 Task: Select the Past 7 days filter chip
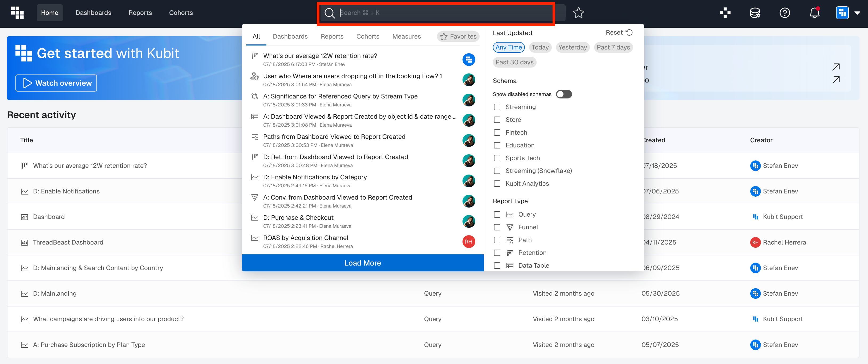coord(613,47)
